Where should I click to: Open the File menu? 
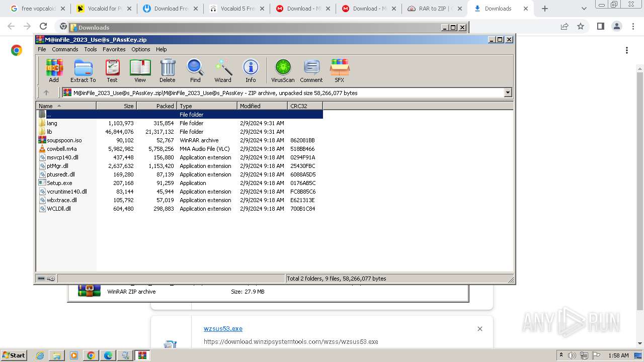tap(42, 49)
